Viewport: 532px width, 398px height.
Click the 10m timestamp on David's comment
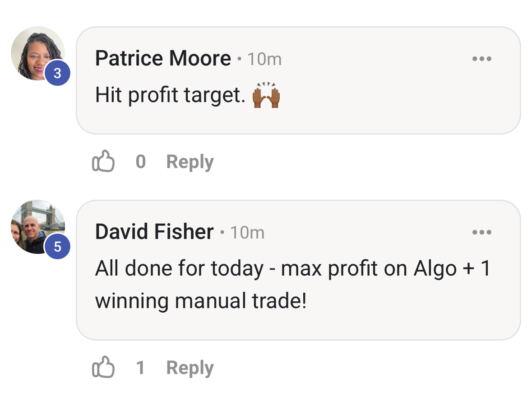click(247, 233)
